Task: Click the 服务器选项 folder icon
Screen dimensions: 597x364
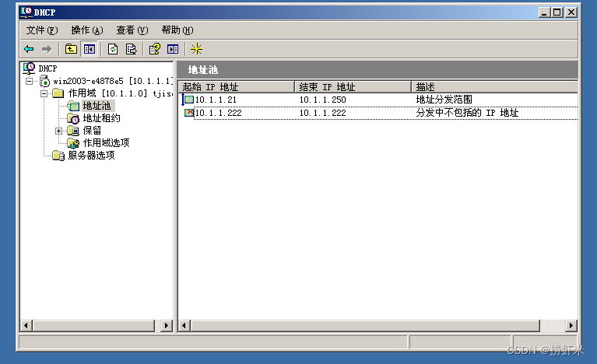Action: (58, 156)
